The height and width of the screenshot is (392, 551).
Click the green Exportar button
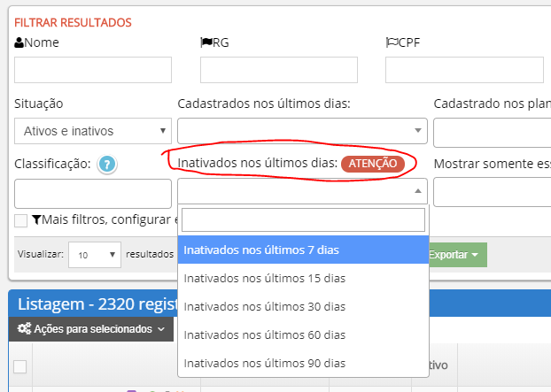[x=457, y=254]
